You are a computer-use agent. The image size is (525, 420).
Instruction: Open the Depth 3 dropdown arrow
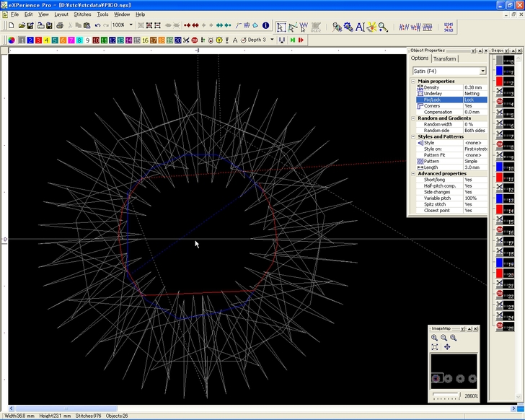(272, 40)
